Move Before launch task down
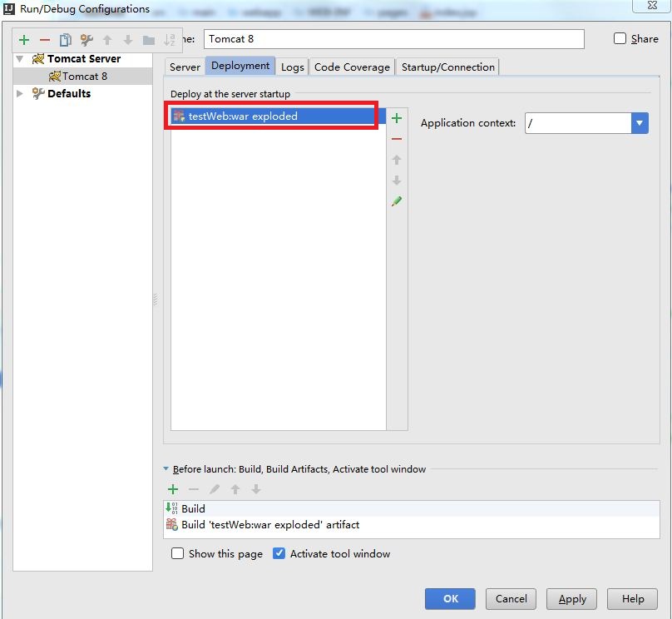The width and height of the screenshot is (672, 619). tap(256, 489)
